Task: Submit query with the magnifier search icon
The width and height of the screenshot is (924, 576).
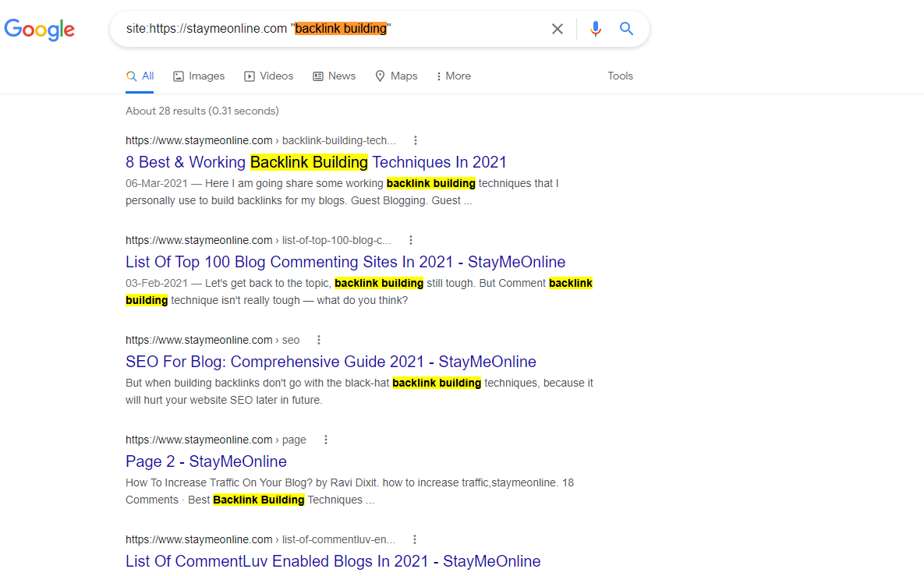Action: pos(626,29)
